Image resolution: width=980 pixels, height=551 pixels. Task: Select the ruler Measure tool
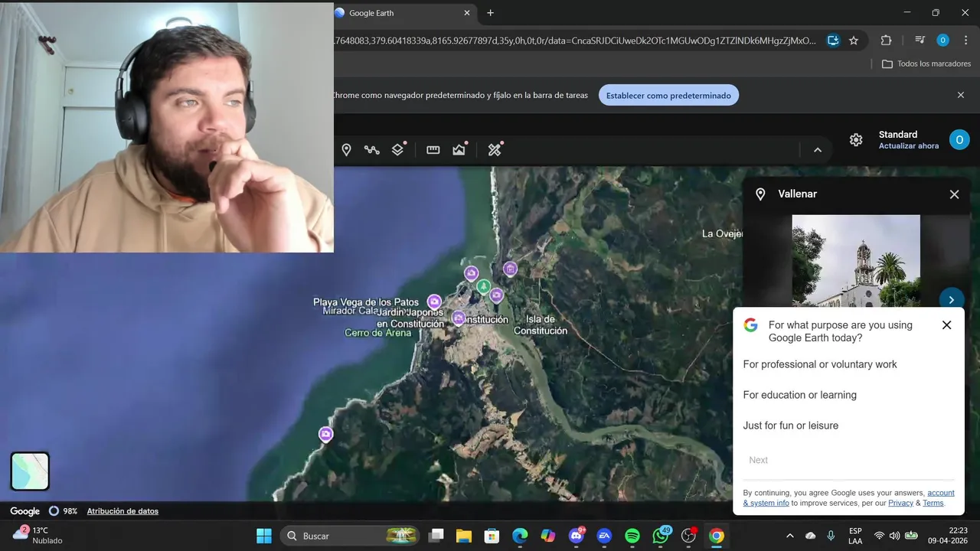433,150
